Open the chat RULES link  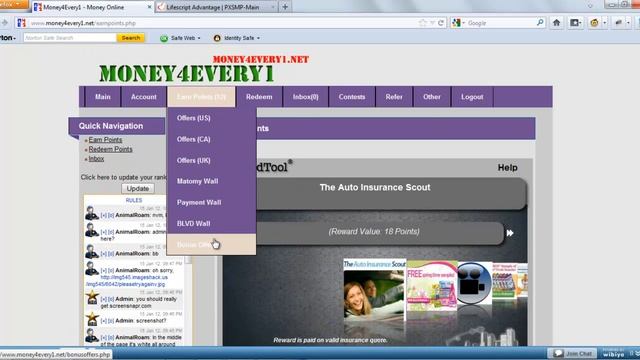(x=134, y=200)
